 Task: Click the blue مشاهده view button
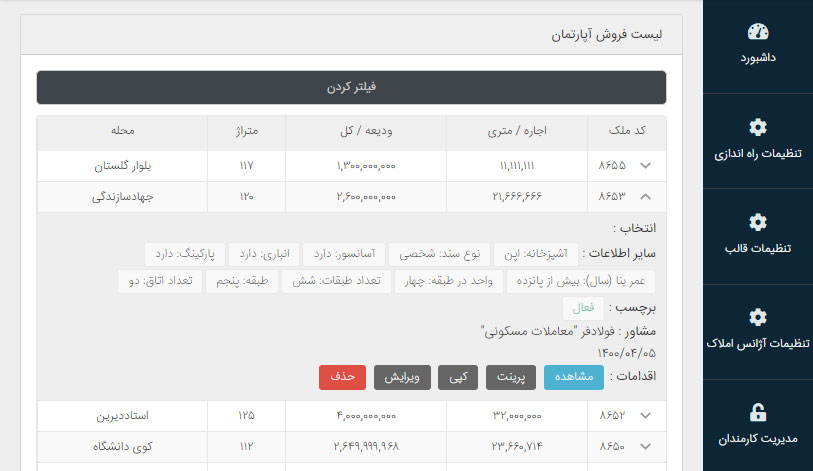(573, 377)
